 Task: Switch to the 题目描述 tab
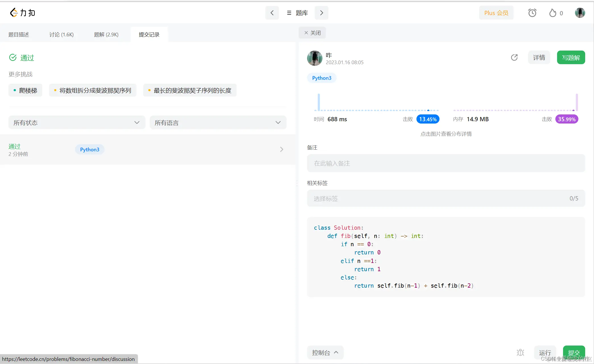[19, 35]
